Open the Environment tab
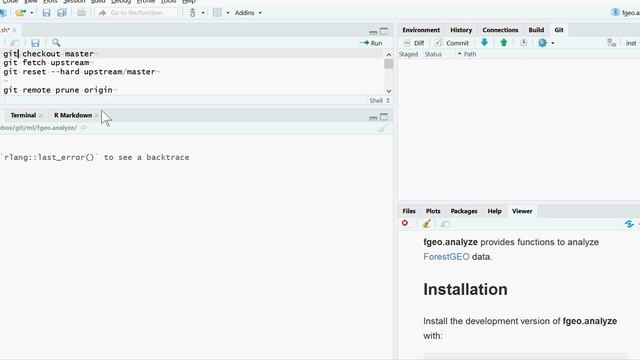The height and width of the screenshot is (360, 640). point(421,30)
